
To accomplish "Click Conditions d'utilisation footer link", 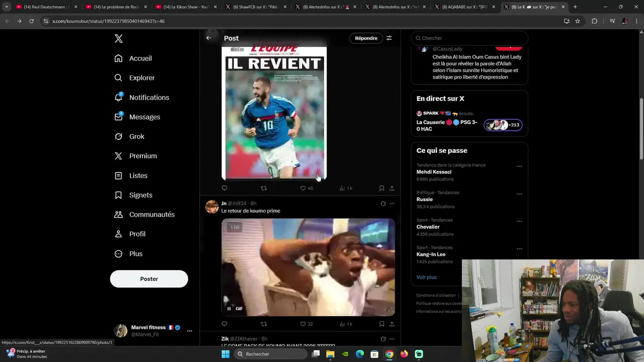I will click(x=436, y=295).
